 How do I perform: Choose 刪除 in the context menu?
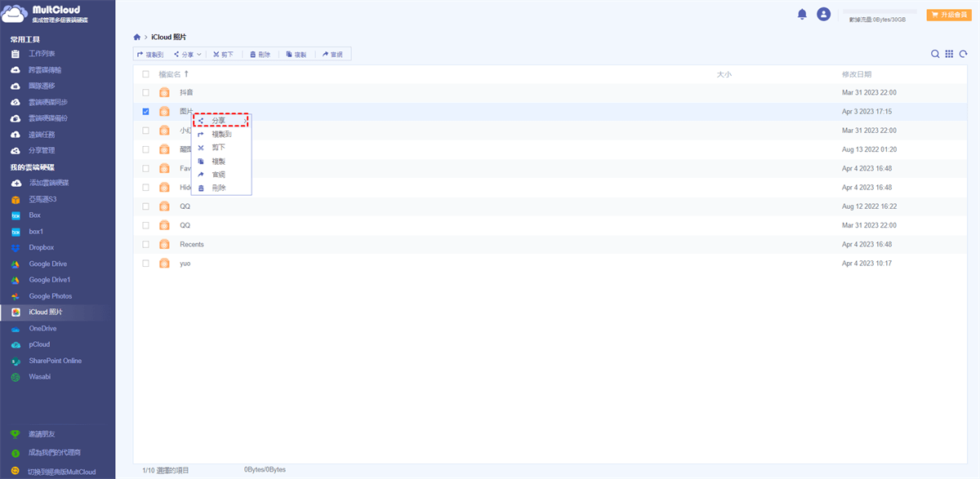coord(220,188)
